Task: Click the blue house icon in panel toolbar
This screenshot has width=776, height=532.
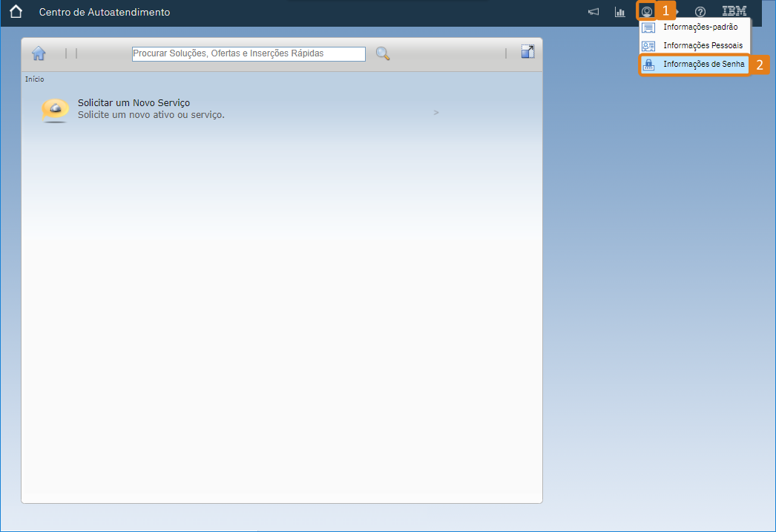Action: [x=39, y=53]
